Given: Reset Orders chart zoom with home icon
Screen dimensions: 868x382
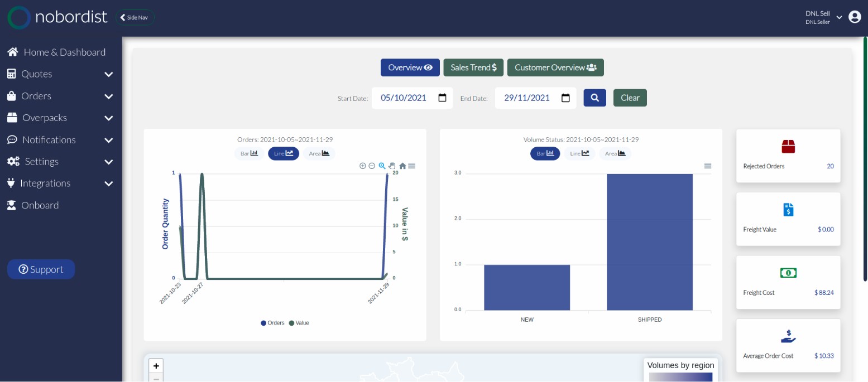Looking at the screenshot, I should tap(402, 166).
